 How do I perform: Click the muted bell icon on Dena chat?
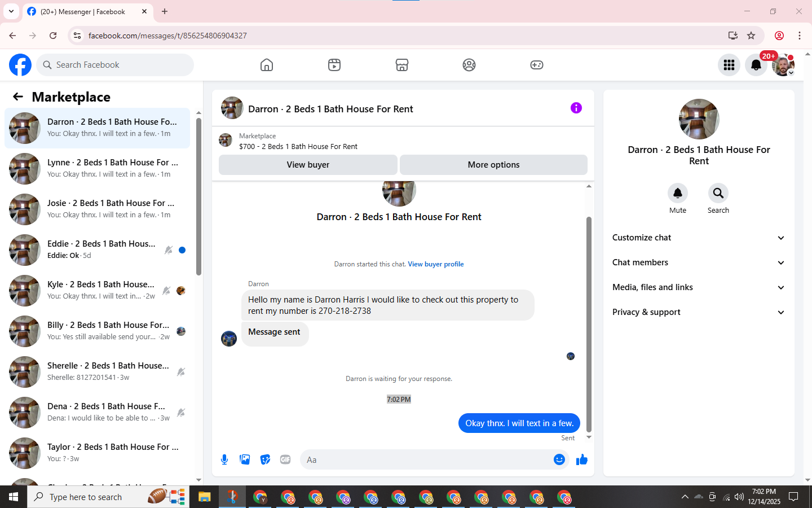coord(180,413)
